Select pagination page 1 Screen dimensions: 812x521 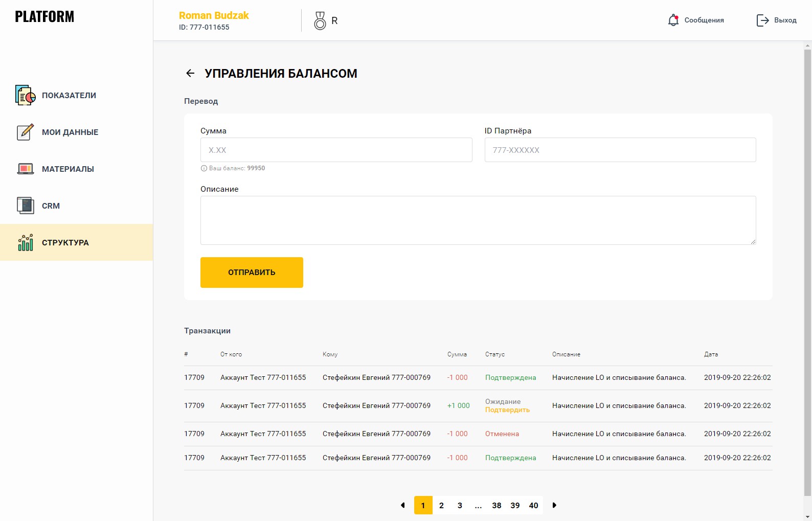pyautogui.click(x=423, y=505)
